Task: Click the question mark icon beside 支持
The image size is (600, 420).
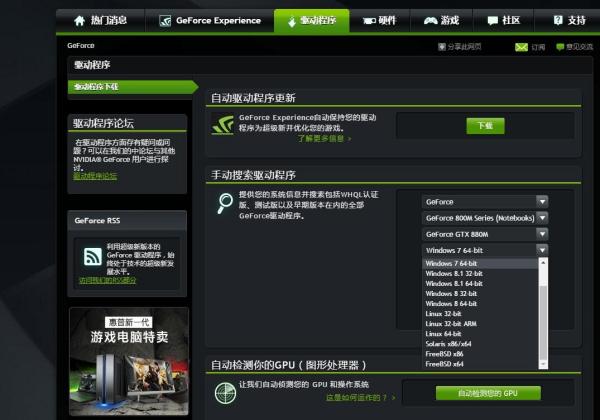Action: pyautogui.click(x=558, y=20)
